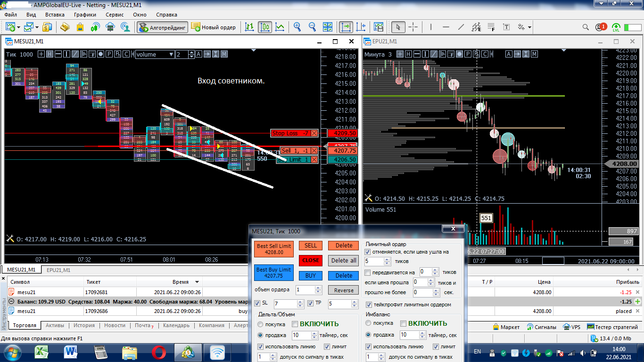Open the Вставка menu

point(55,15)
